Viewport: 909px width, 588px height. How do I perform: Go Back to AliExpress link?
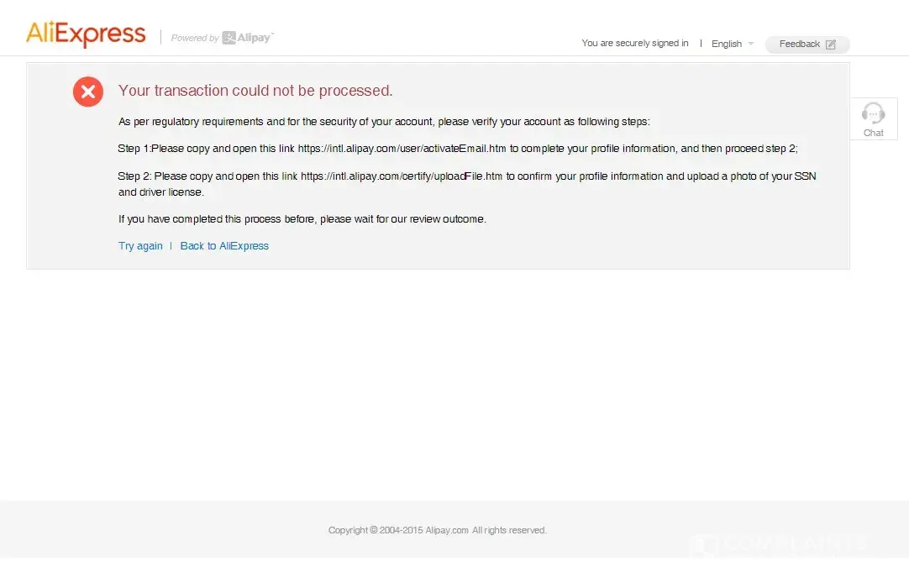(x=224, y=246)
